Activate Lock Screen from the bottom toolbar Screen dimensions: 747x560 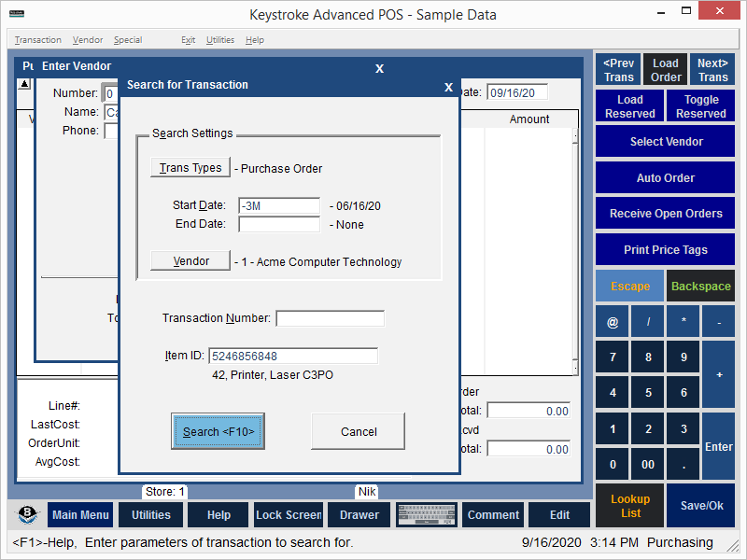point(288,514)
